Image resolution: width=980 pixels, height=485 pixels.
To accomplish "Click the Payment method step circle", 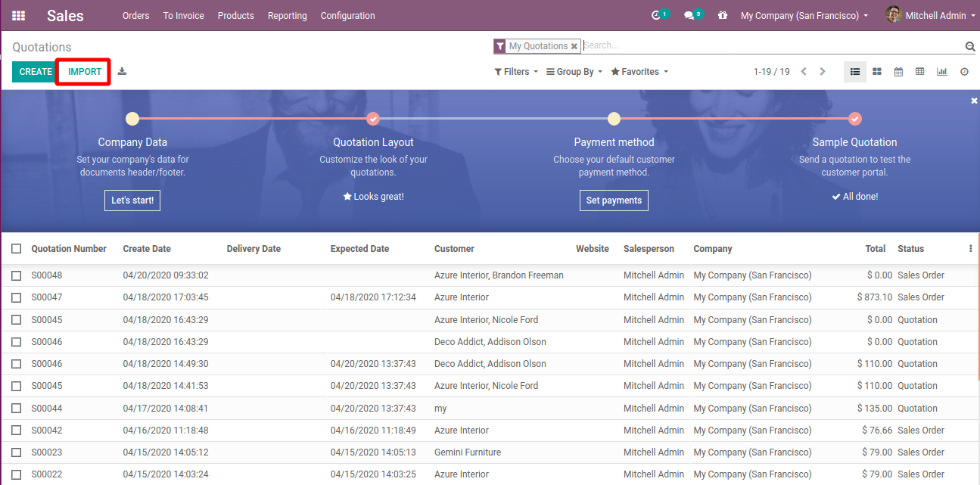I will pos(614,119).
